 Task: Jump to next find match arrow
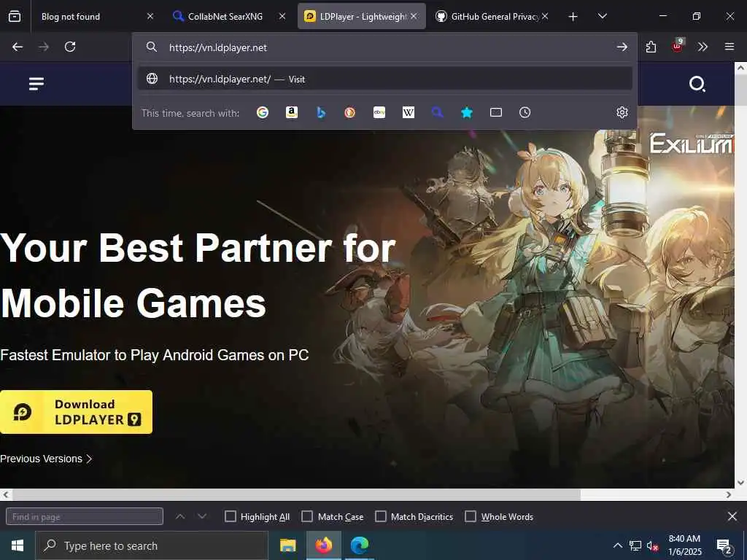[202, 516]
